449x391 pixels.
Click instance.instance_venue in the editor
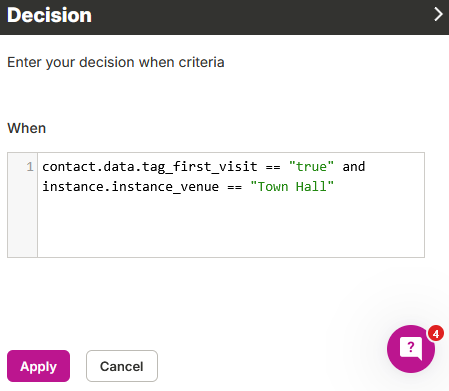pyautogui.click(x=131, y=187)
